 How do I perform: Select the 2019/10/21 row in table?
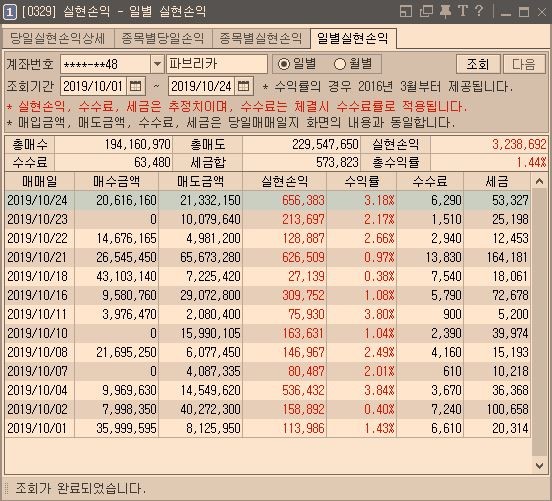point(268,257)
